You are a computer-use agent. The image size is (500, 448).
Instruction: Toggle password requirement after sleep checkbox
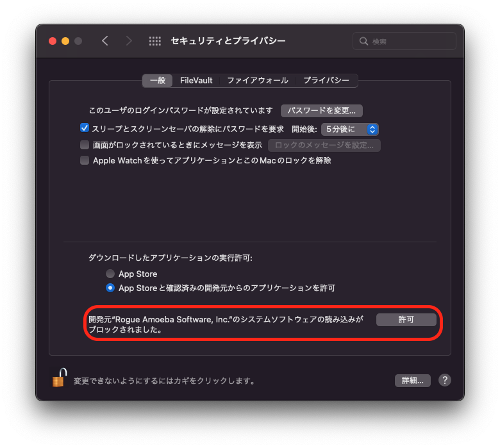(x=85, y=128)
